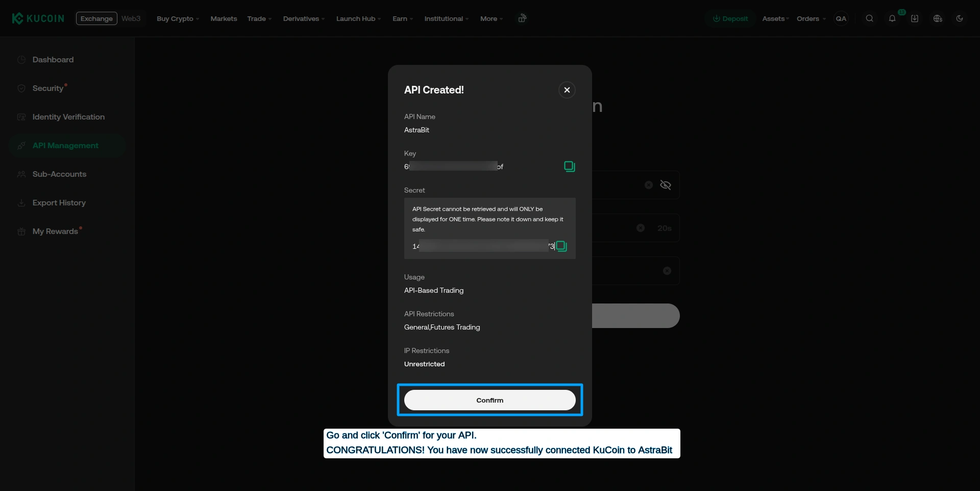Screen dimensions: 980x491
Task: Expand the Trade menu
Action: tap(259, 18)
